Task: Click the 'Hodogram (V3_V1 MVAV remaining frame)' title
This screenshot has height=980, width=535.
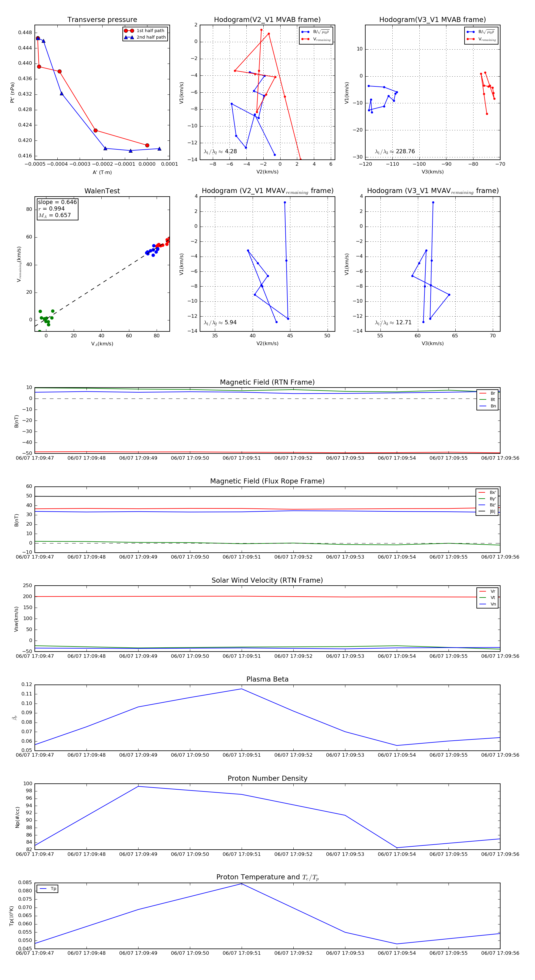Action: [x=432, y=191]
